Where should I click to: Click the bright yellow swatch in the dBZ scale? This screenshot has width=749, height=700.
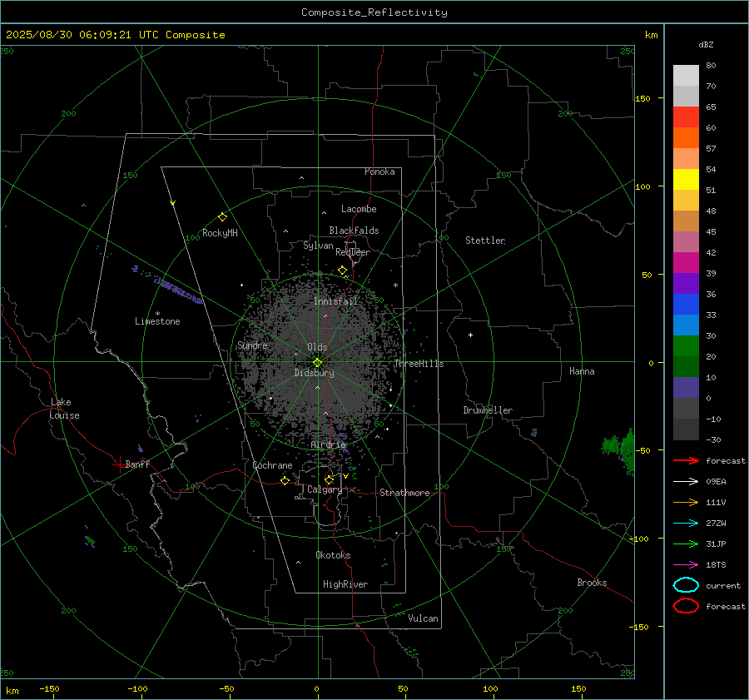pos(686,180)
